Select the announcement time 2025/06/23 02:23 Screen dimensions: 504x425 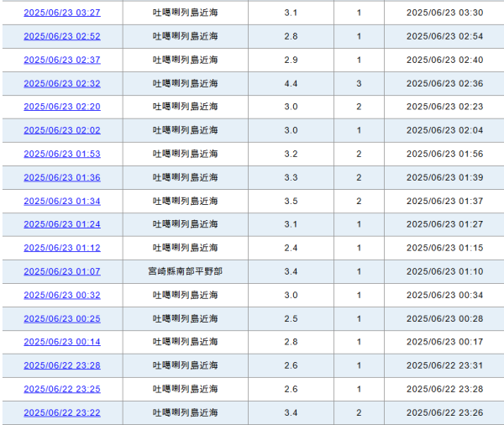[444, 107]
